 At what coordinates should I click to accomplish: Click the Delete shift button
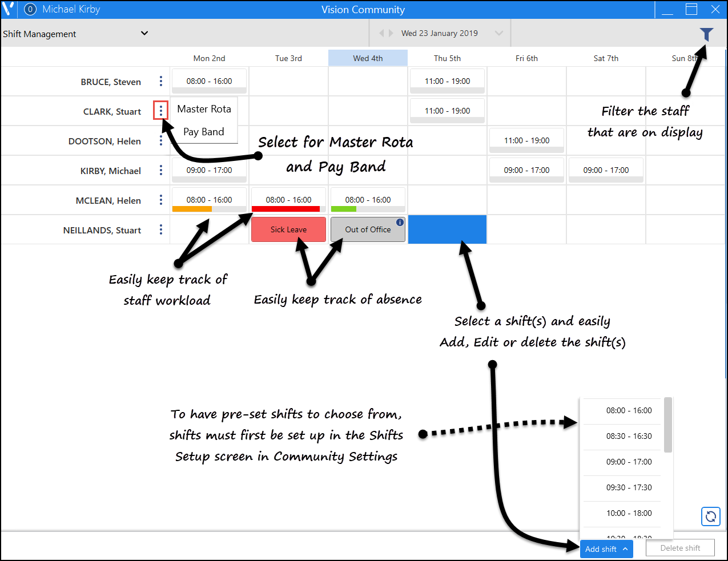(x=680, y=548)
